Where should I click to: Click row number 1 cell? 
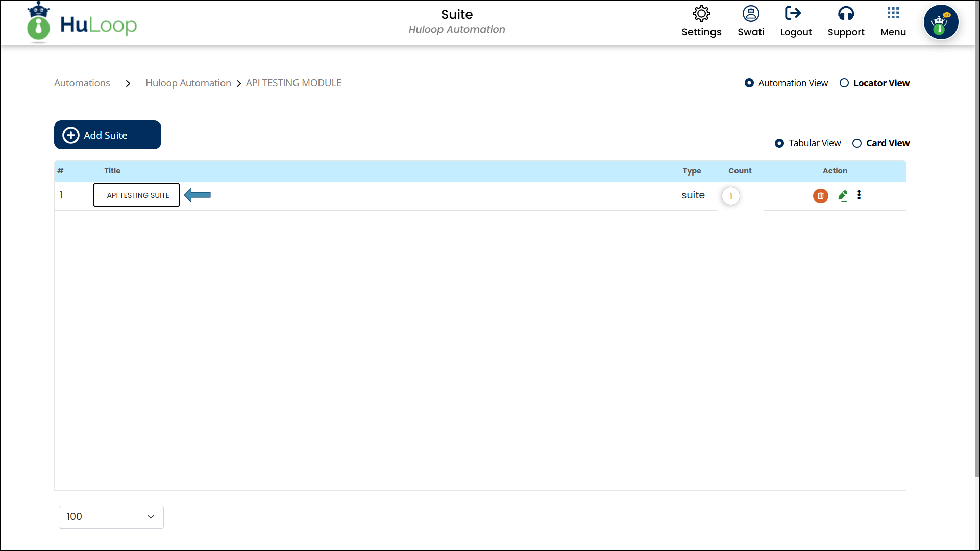[61, 195]
